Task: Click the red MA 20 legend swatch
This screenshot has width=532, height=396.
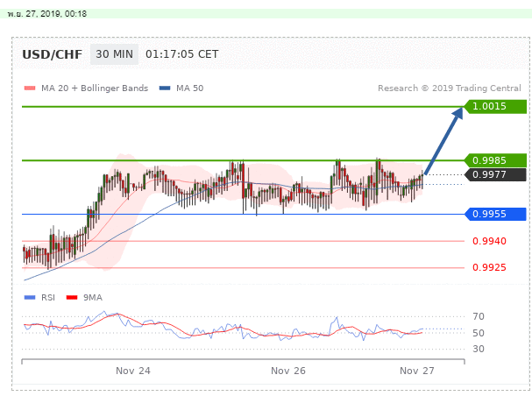Action: coord(30,88)
